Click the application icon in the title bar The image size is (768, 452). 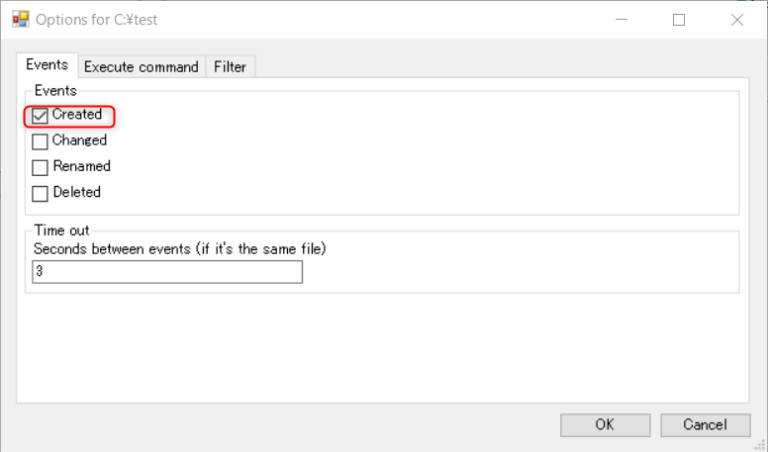[20, 19]
